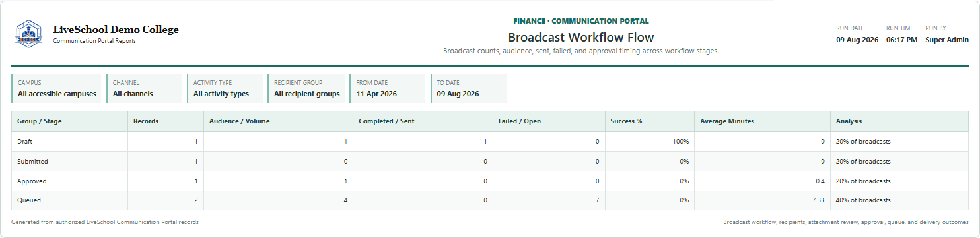Click Audience value 1 in Approved row

[x=345, y=181]
